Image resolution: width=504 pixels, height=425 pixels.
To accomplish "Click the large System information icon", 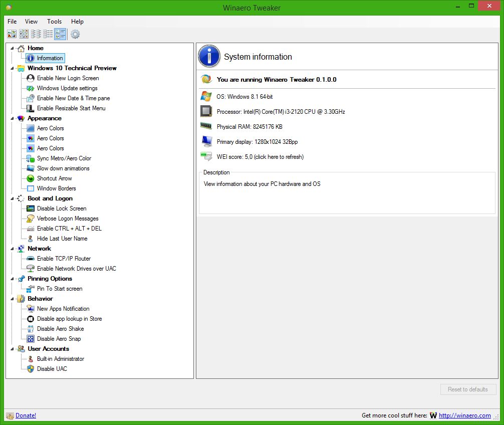I will [x=209, y=56].
